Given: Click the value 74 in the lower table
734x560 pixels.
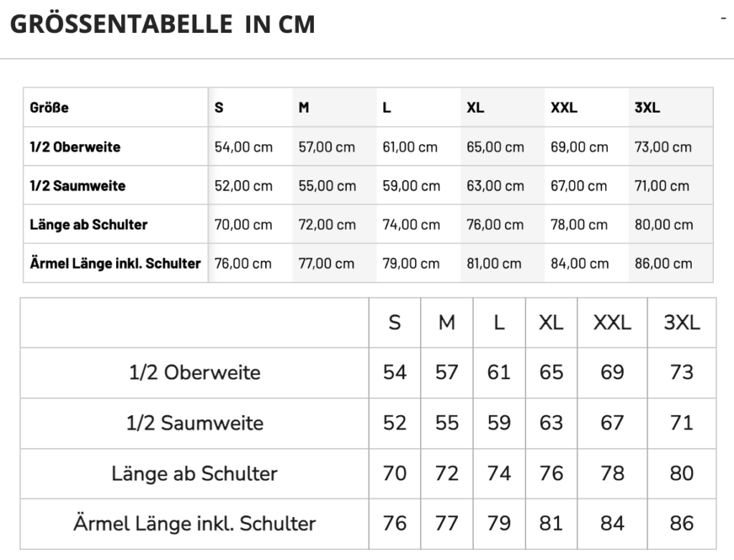Looking at the screenshot, I should (x=499, y=473).
